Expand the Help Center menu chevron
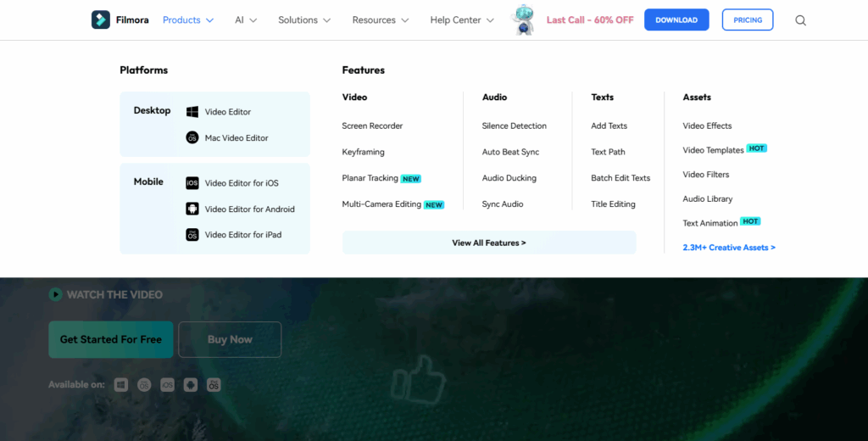Screen dimensions: 868x441 click(x=490, y=20)
